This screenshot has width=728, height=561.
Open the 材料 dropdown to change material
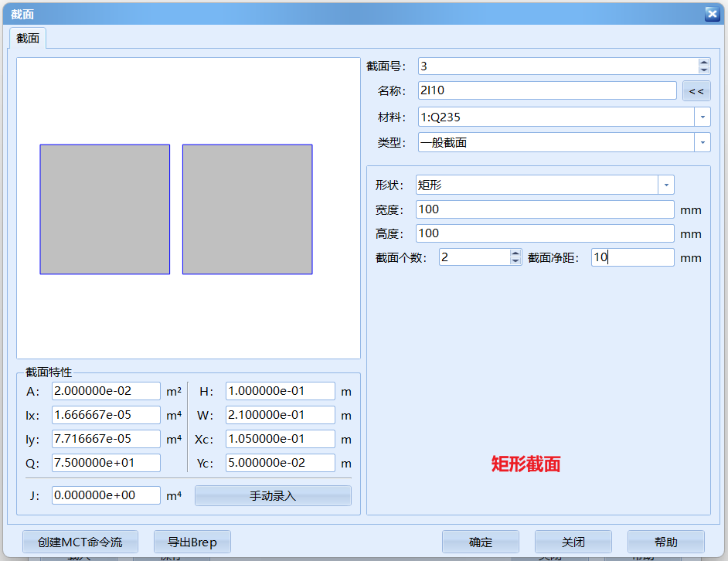[703, 116]
